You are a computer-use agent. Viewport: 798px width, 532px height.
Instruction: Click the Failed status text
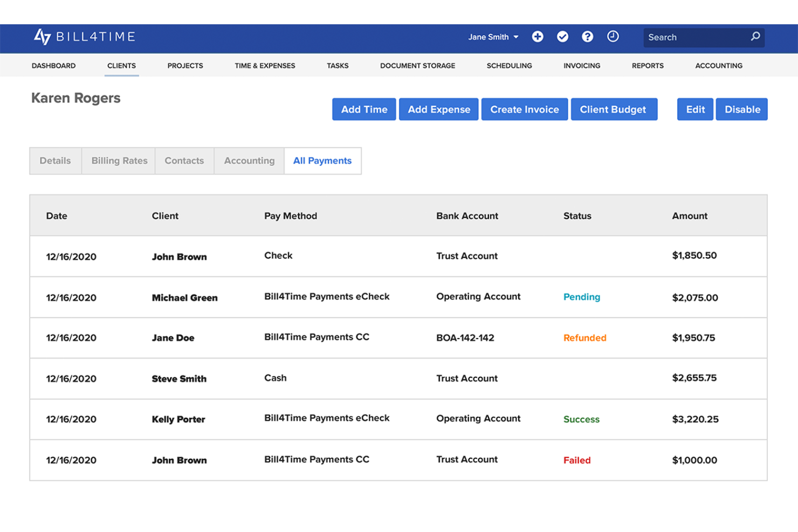[x=577, y=460]
